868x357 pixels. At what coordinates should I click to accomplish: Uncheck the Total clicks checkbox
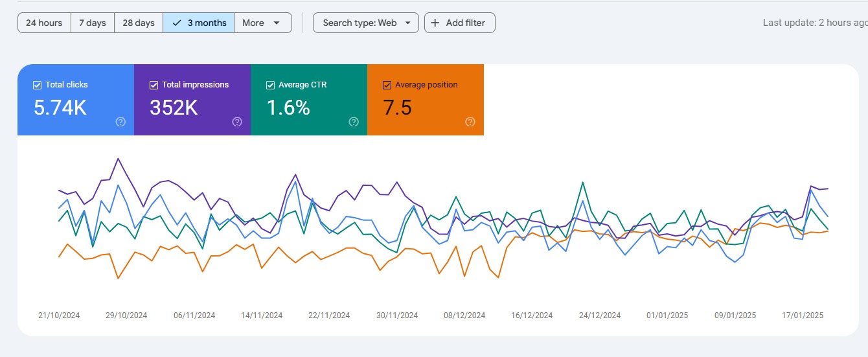[38, 85]
